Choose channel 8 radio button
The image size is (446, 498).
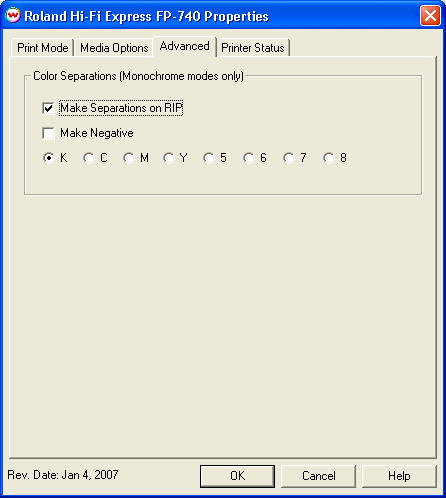coord(329,158)
